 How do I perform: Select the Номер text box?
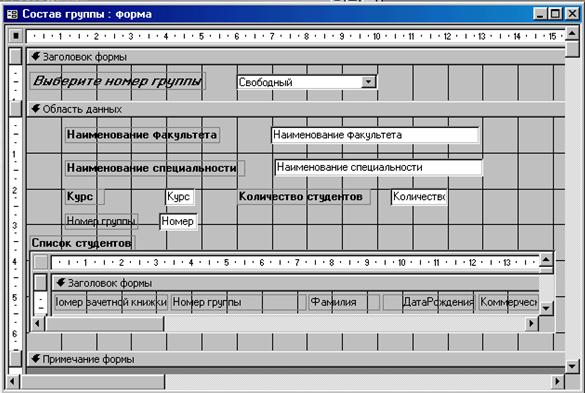click(x=178, y=221)
